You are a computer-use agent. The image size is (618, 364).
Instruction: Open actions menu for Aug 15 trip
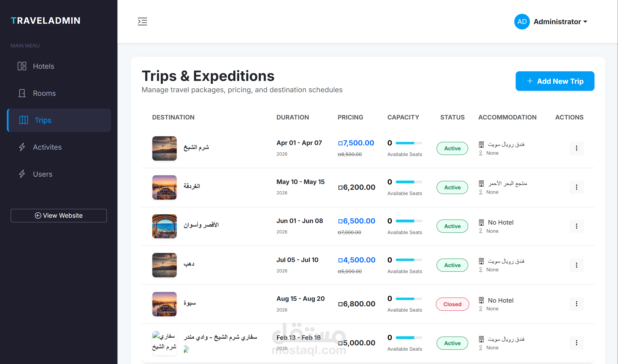(577, 304)
